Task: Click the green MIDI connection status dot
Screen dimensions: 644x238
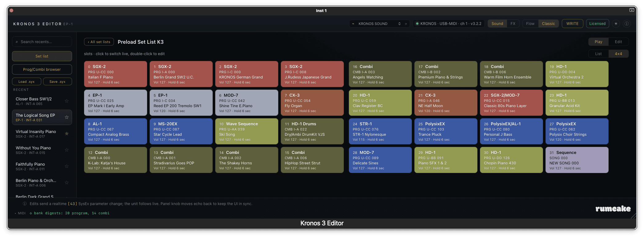Action: (x=417, y=24)
